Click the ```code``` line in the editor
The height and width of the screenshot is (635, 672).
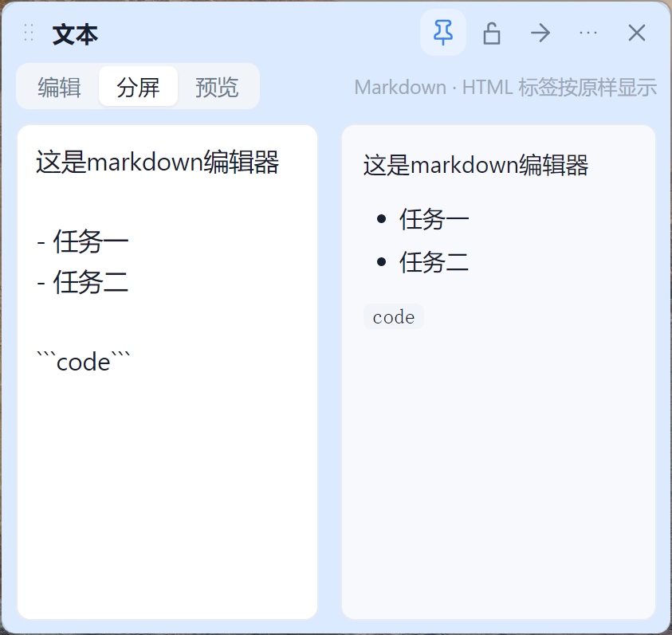[84, 362]
